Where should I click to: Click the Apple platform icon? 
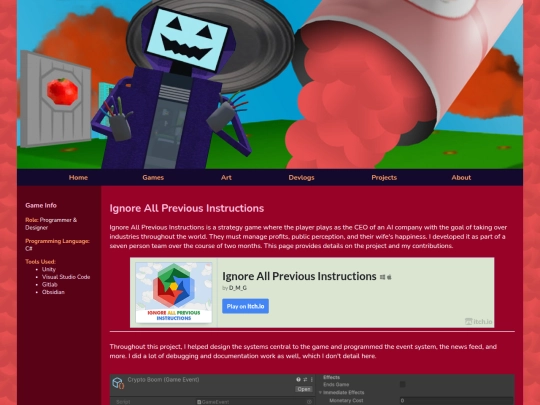[x=390, y=277]
